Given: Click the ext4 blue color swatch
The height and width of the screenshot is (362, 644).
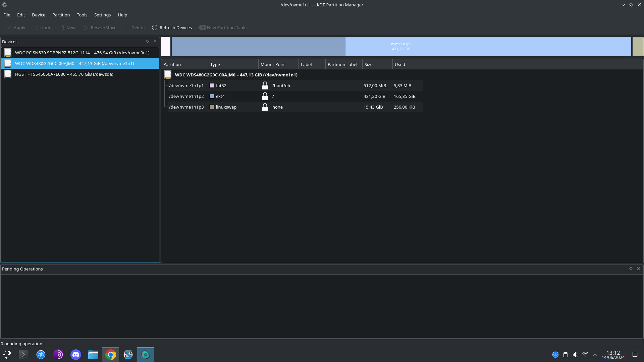Looking at the screenshot, I should [x=212, y=96].
